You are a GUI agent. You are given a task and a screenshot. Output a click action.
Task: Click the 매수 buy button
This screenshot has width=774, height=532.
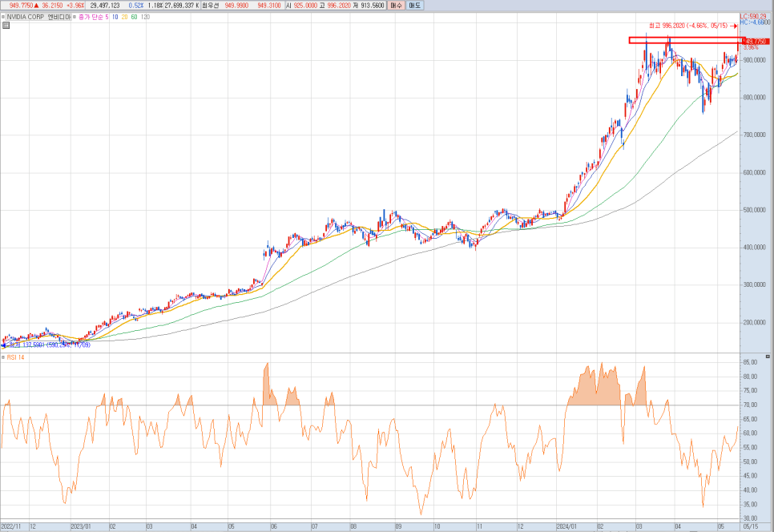397,6
